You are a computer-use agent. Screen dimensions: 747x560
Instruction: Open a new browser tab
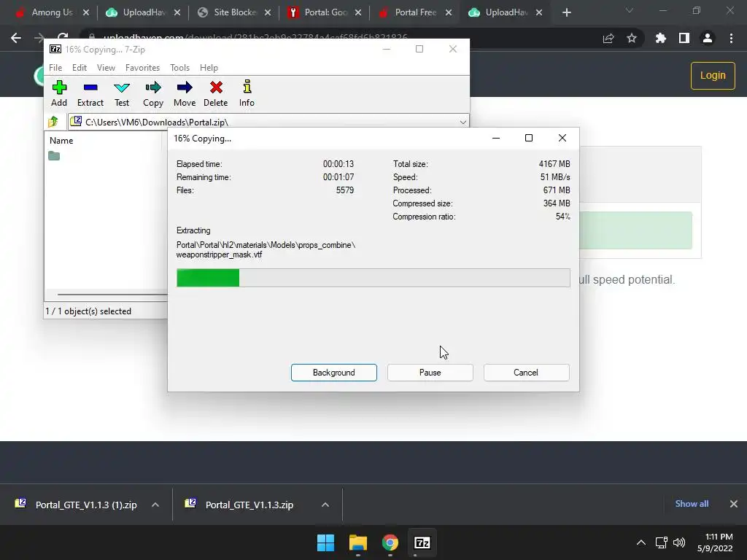(566, 13)
